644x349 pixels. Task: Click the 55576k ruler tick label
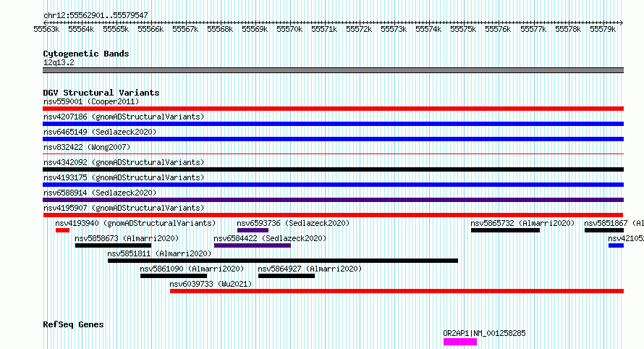[x=498, y=29]
